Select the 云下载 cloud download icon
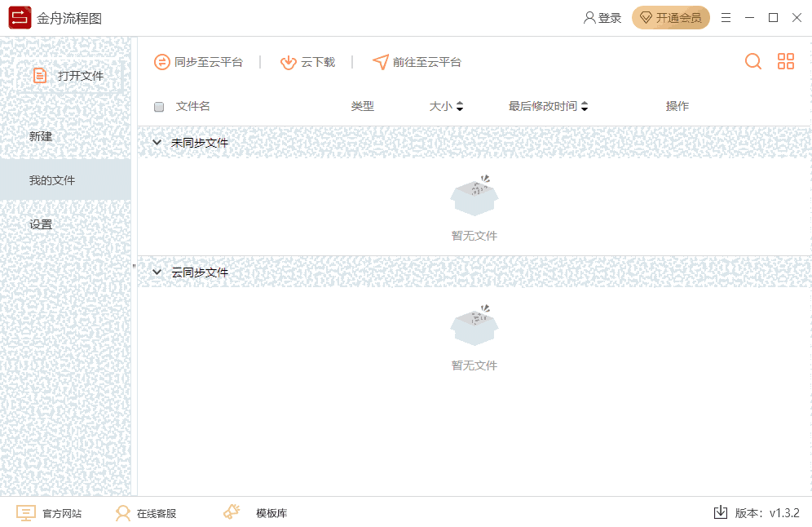812x527 pixels. tap(289, 61)
